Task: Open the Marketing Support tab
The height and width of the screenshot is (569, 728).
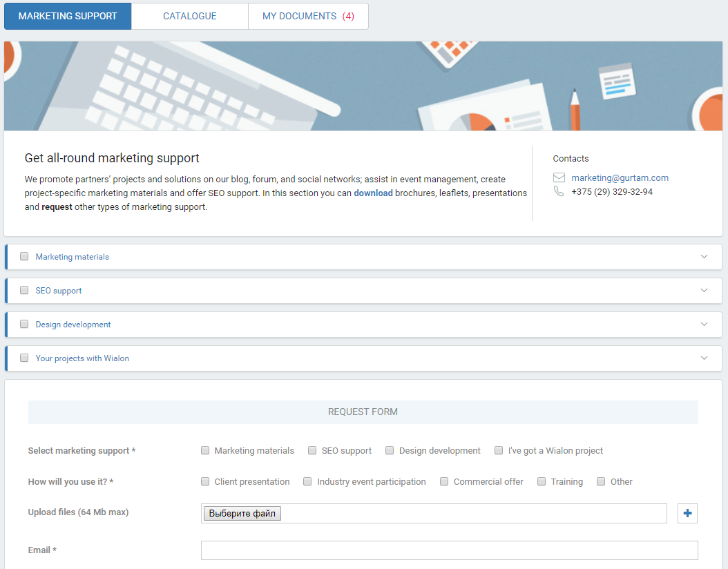Action: pos(68,16)
